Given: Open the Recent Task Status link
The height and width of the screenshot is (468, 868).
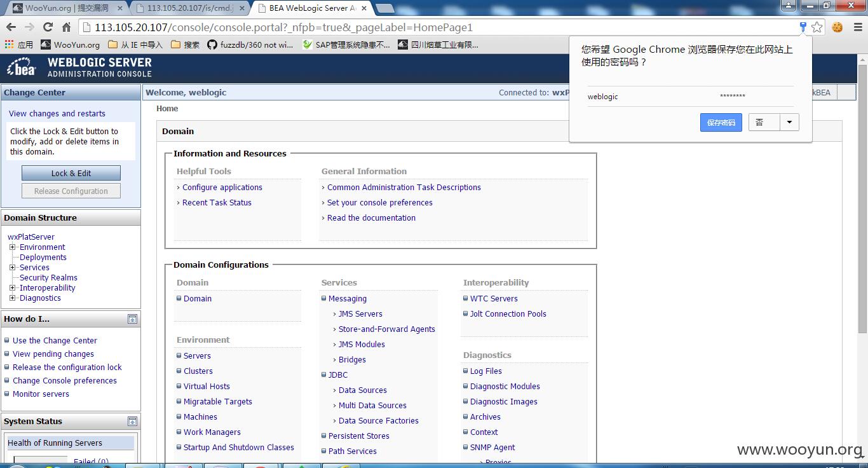Looking at the screenshot, I should point(217,203).
